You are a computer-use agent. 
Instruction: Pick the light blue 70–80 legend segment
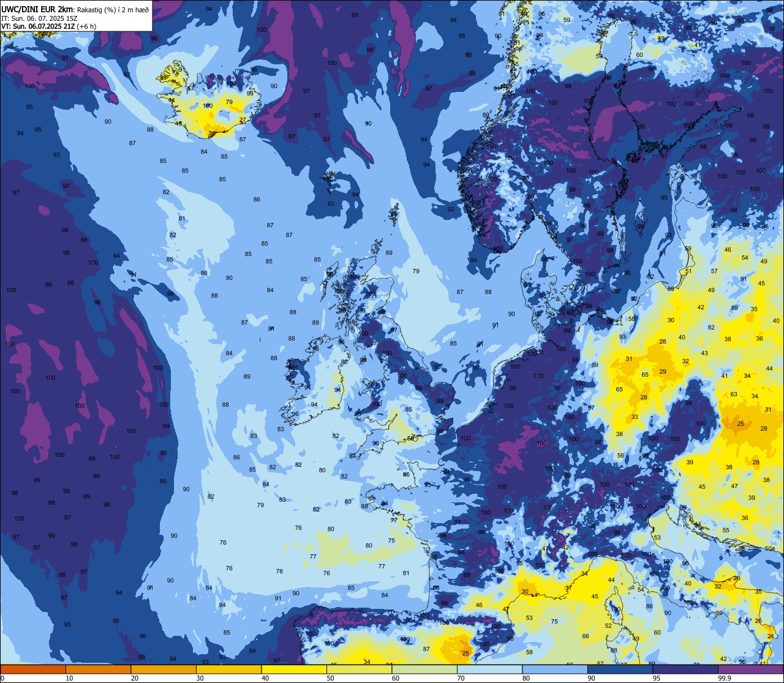pyautogui.click(x=489, y=669)
